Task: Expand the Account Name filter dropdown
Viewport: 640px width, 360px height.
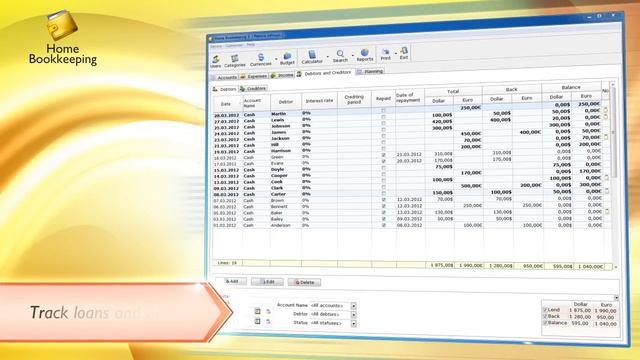Action: pyautogui.click(x=353, y=306)
